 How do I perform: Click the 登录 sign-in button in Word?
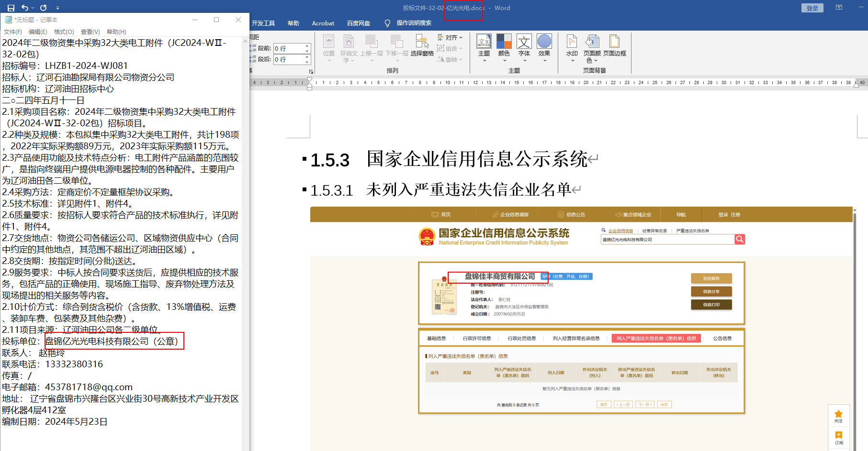tap(812, 8)
